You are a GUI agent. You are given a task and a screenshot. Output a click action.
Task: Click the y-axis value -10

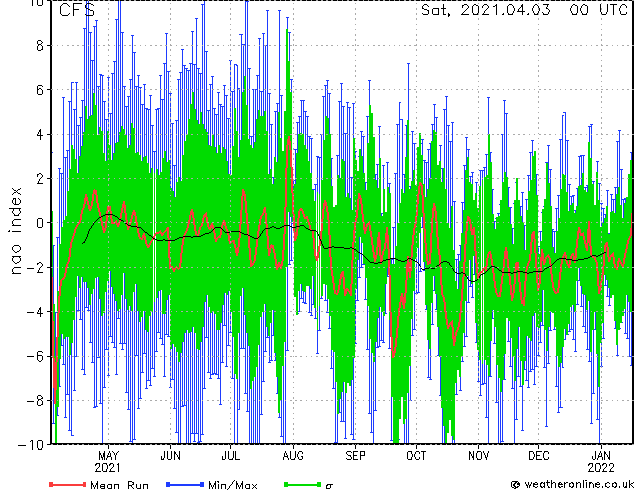pos(31,445)
